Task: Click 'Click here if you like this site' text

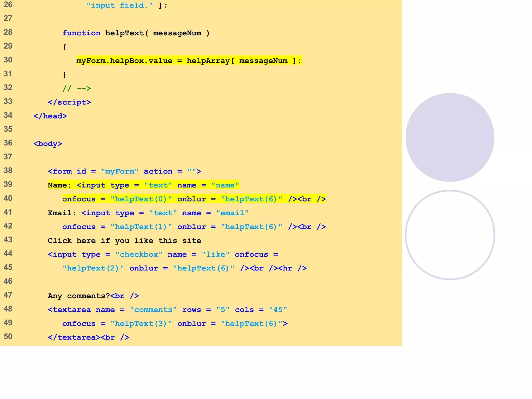Action: tap(124, 241)
